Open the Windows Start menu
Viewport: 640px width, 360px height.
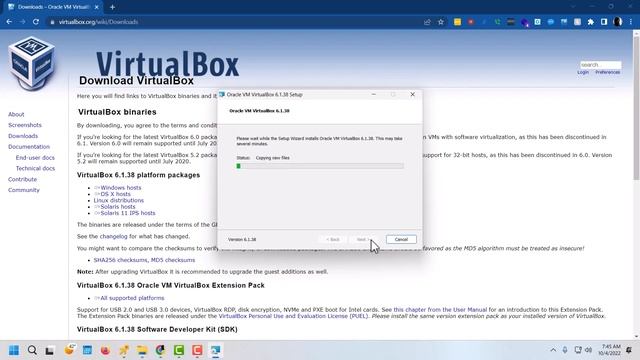pyautogui.click(x=14, y=350)
